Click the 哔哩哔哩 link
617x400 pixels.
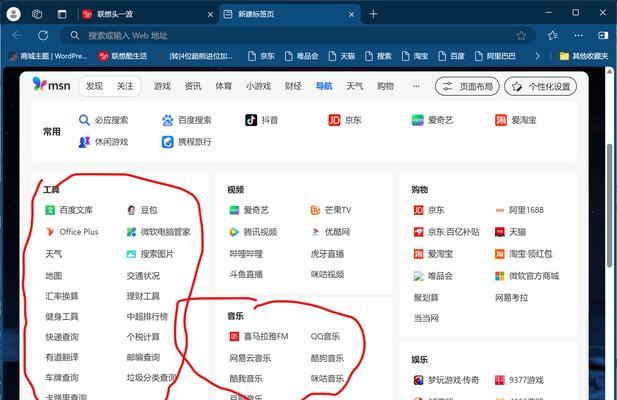click(246, 254)
